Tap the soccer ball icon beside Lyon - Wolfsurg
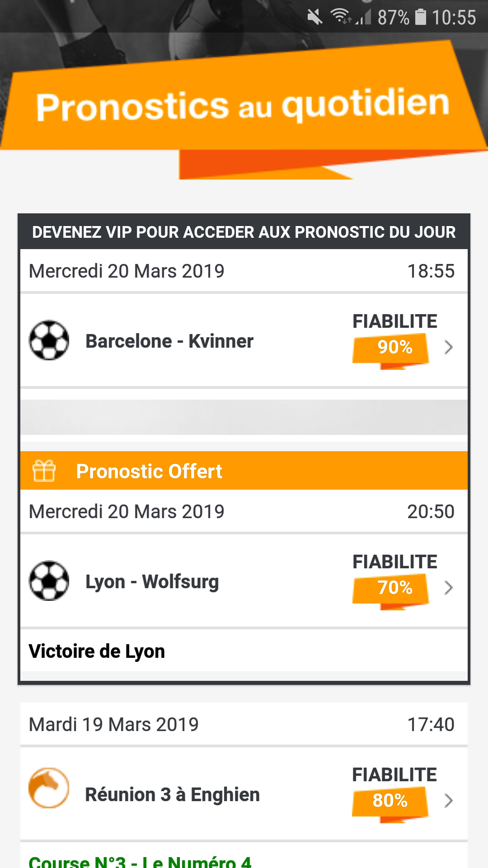Screen dimensions: 488x868 coord(49,581)
